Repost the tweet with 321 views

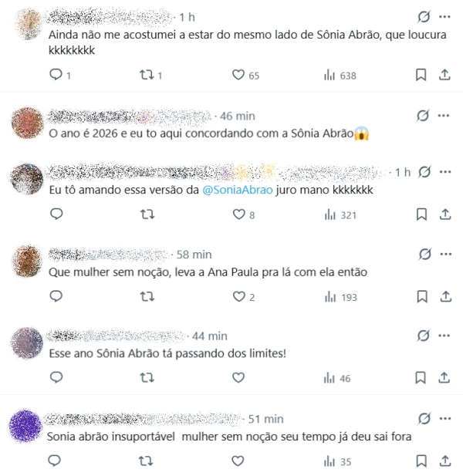point(147,214)
